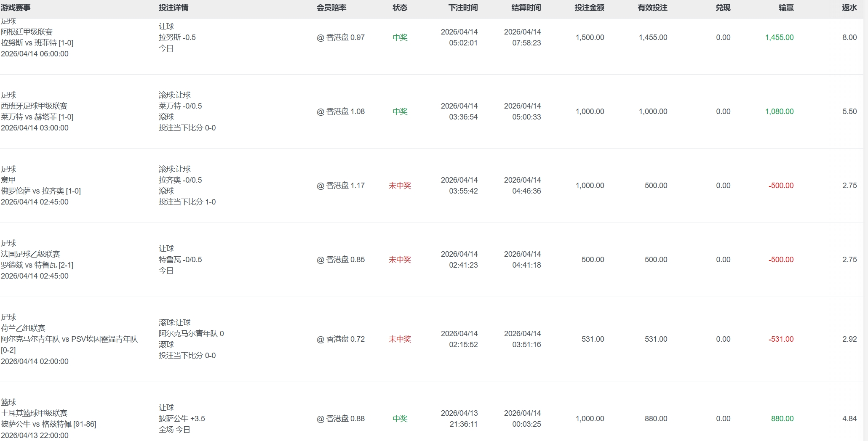The height and width of the screenshot is (441, 868).
Task: Click the 4.84 rebate value
Action: click(849, 419)
